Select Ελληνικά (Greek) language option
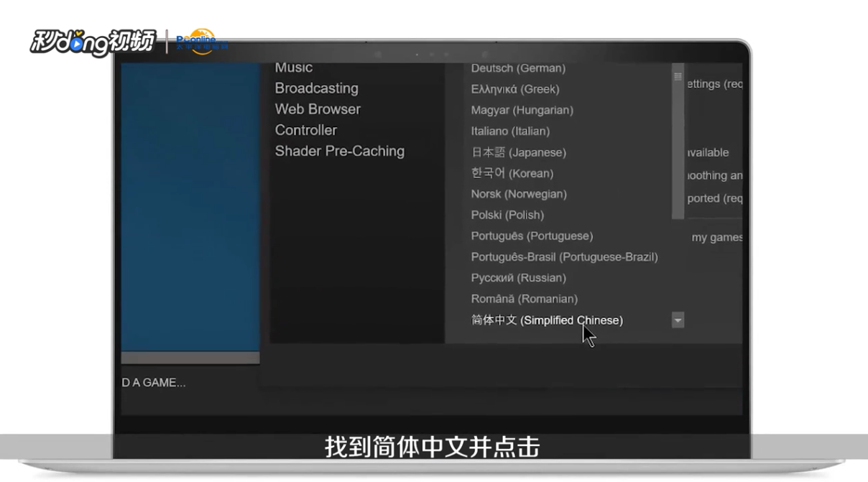 click(x=512, y=89)
